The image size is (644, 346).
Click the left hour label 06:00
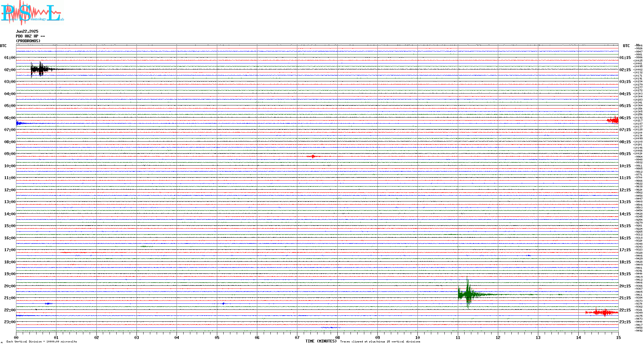10,118
